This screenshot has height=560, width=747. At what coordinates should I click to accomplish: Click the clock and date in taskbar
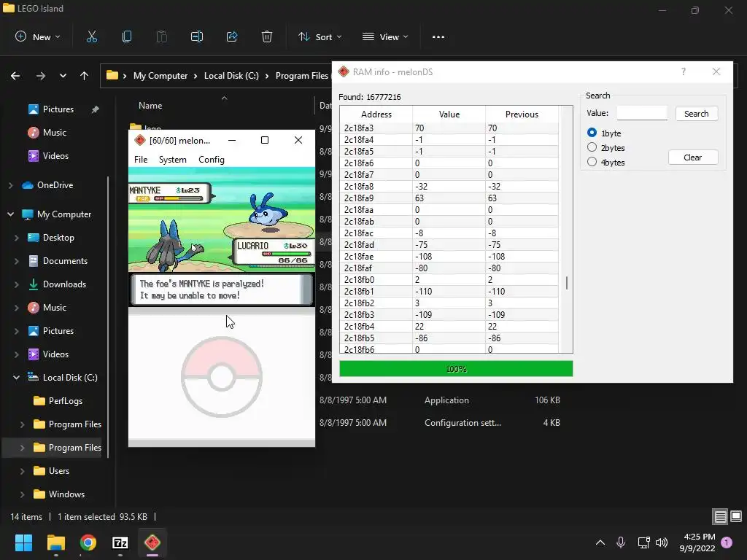pyautogui.click(x=697, y=542)
